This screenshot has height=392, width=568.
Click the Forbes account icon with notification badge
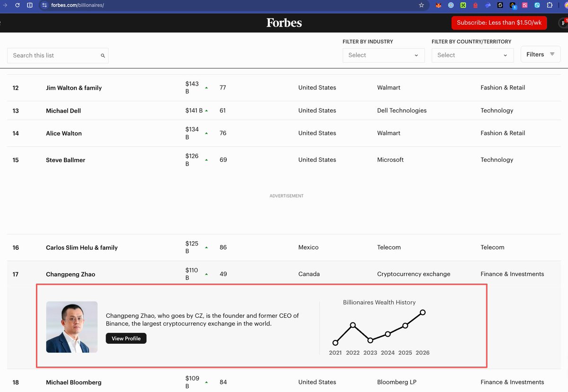(x=563, y=23)
